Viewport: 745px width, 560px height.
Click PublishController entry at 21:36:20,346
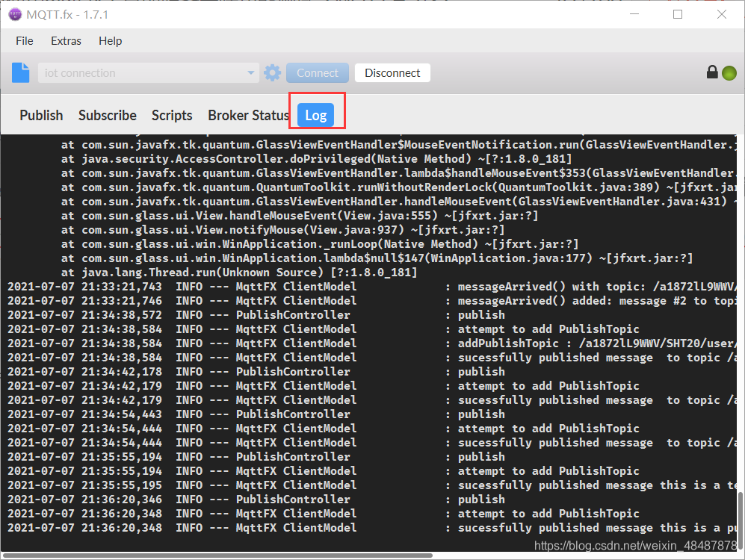(256, 500)
